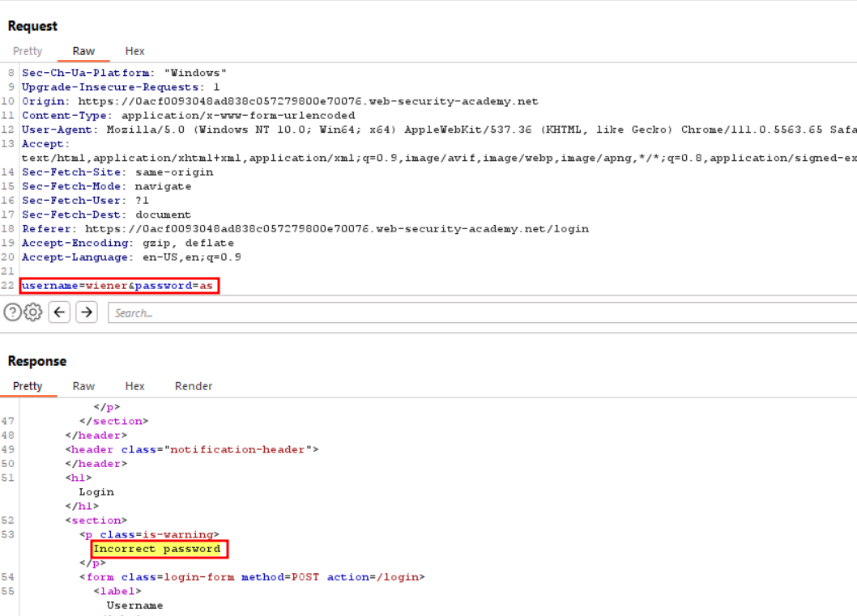Open the Response Hex tab
This screenshot has width=857, height=616.
(x=134, y=386)
